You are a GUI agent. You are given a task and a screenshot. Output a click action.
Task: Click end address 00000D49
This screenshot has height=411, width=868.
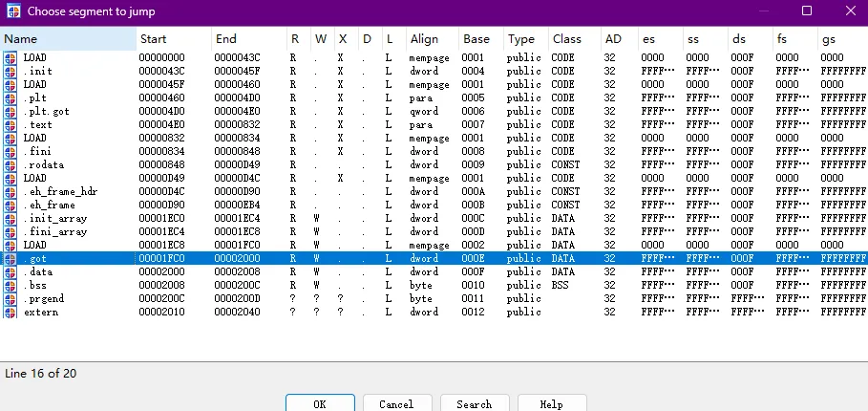point(238,164)
